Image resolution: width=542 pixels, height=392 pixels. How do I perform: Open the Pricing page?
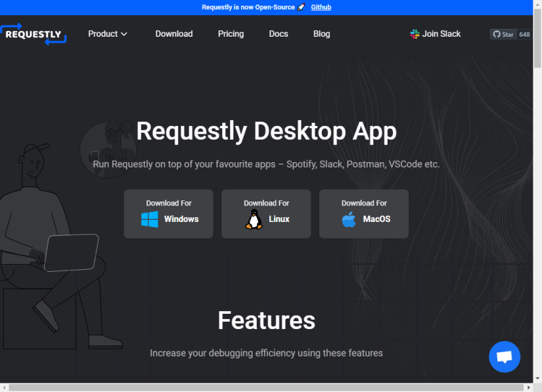click(231, 34)
